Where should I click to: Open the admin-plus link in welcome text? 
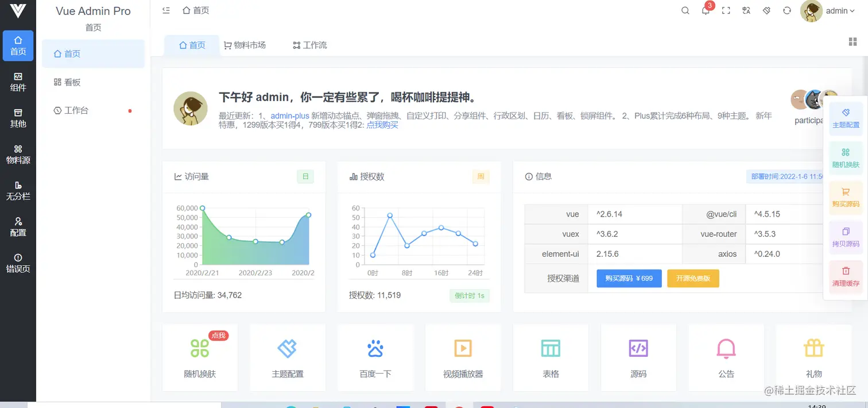(x=290, y=116)
